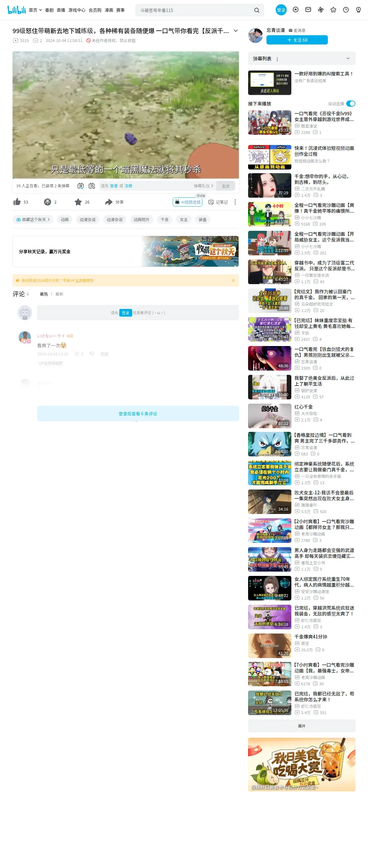Open the creator center lightbulb icon
Screen dimensions: 368x868
point(358,10)
